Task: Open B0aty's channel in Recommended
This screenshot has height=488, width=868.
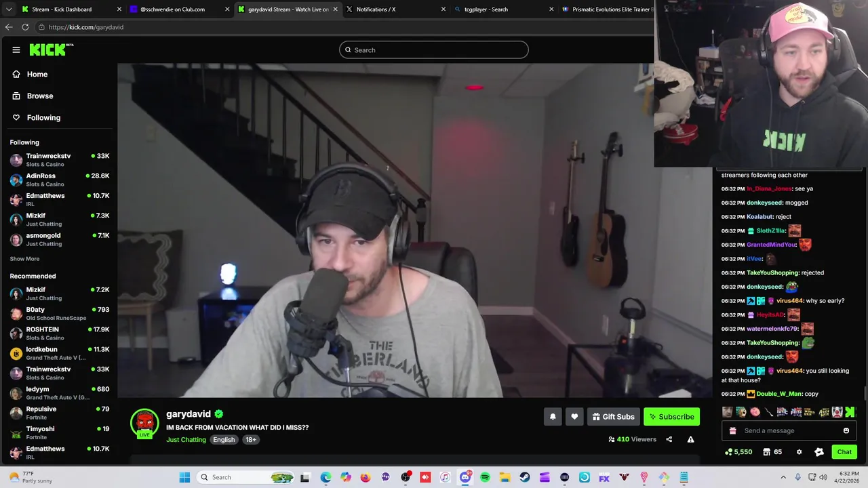Action: click(x=60, y=313)
